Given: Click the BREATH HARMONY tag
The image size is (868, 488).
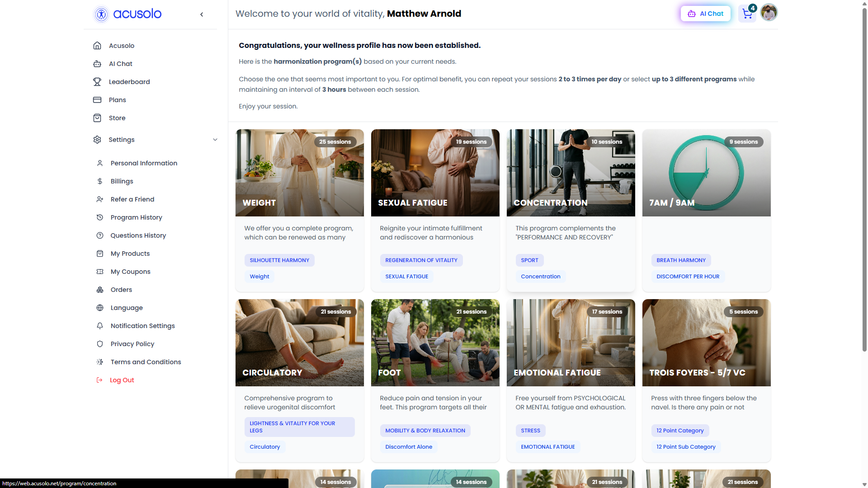Looking at the screenshot, I should [x=681, y=260].
